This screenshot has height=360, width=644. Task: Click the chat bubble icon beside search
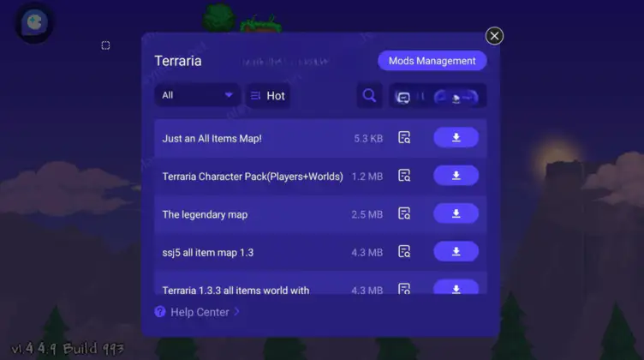coord(402,98)
